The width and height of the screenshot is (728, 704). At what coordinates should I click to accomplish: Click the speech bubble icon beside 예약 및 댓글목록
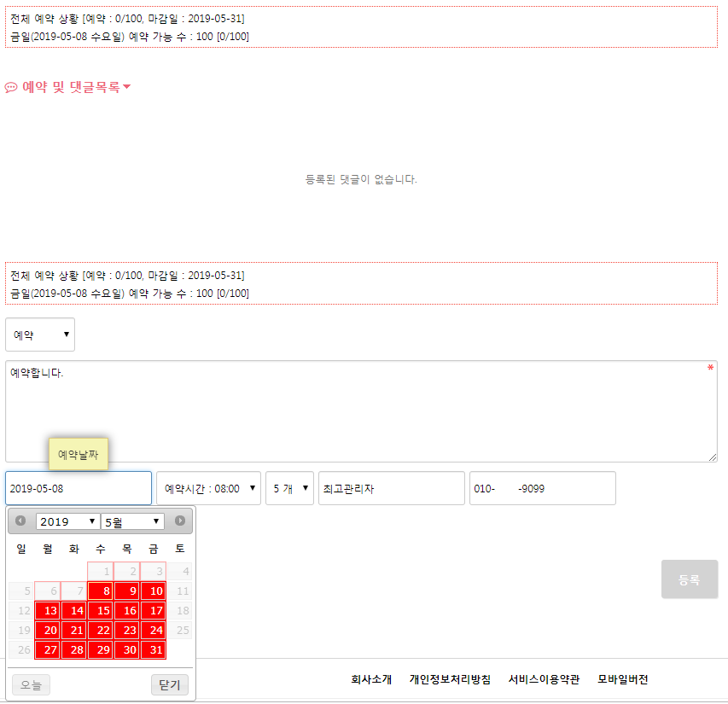click(x=11, y=87)
